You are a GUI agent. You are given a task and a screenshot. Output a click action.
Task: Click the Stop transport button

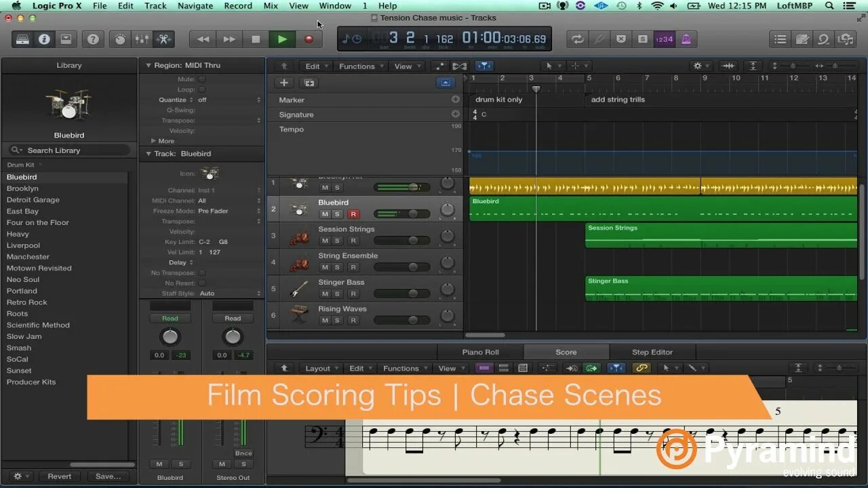256,39
